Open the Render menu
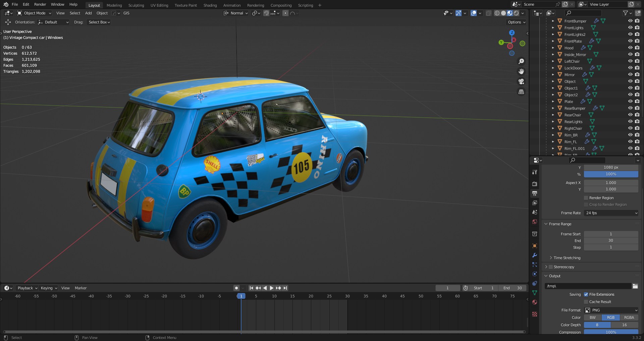Screen dimensions: 644x341 pos(40,4)
